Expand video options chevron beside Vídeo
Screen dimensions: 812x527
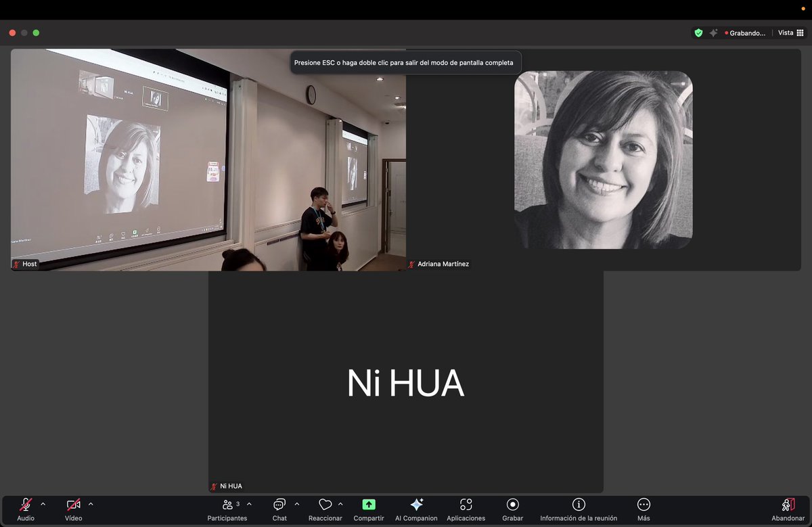coord(91,504)
